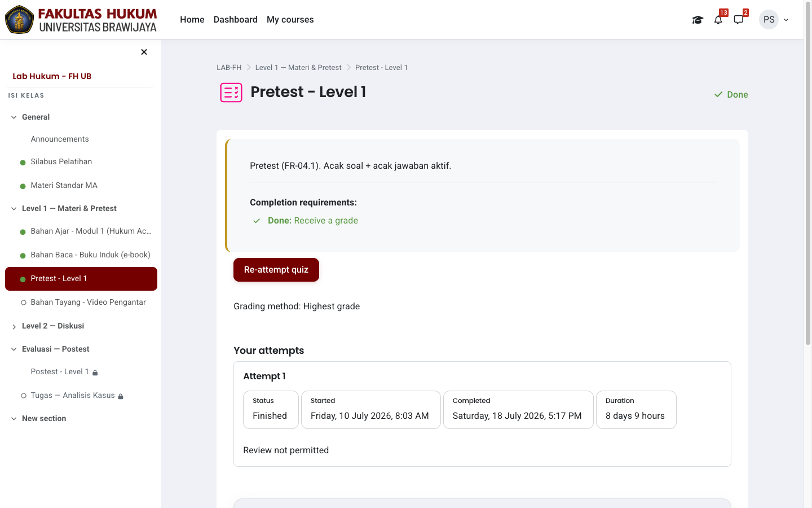Image resolution: width=812 pixels, height=508 pixels.
Task: Open the graduation cap icon in header
Action: [x=698, y=20]
